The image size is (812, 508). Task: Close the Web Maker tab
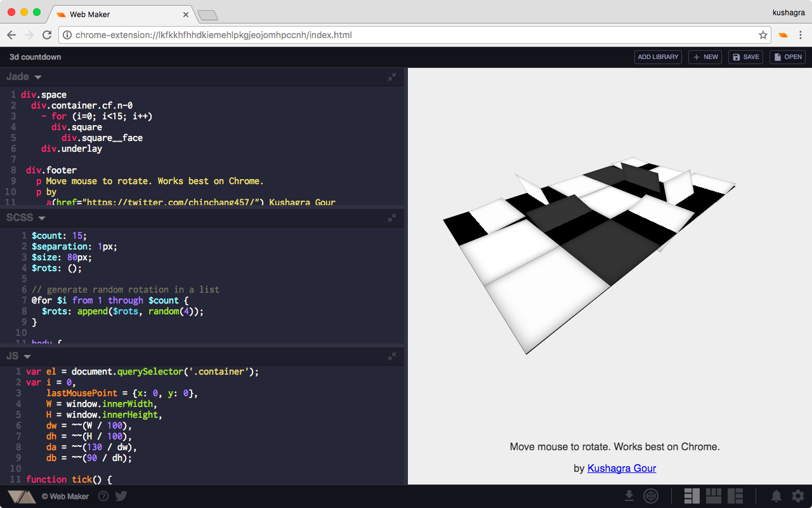click(x=186, y=14)
